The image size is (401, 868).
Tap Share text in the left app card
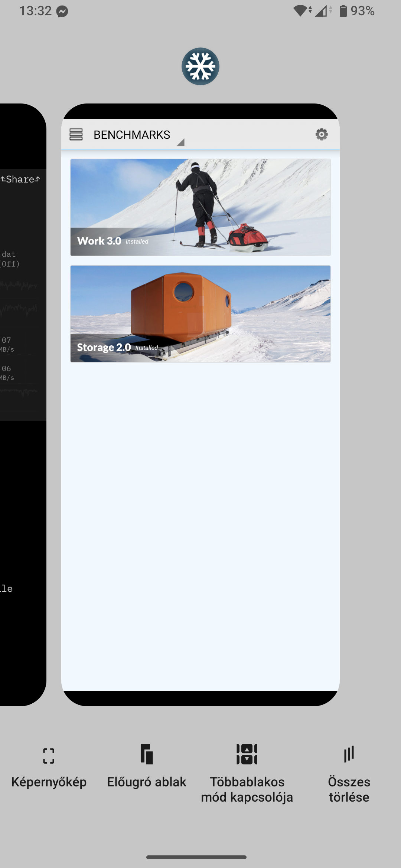[20, 179]
